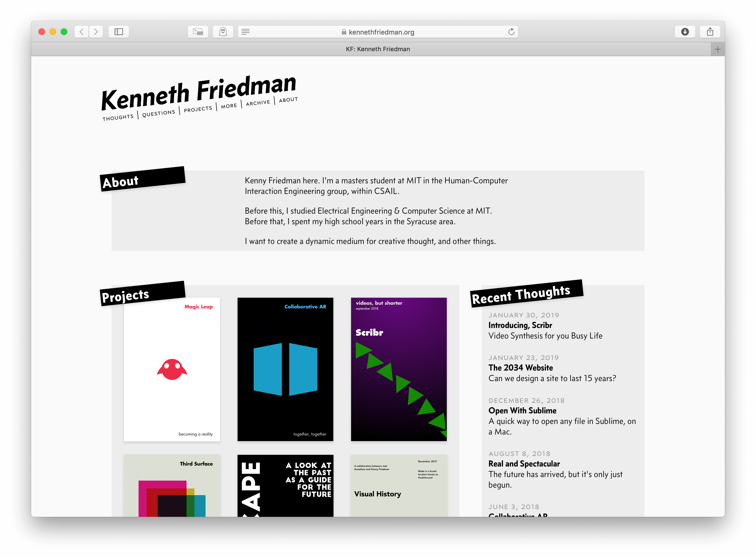Go forward with Safari's forward arrow
The image size is (756, 558).
pos(96,32)
